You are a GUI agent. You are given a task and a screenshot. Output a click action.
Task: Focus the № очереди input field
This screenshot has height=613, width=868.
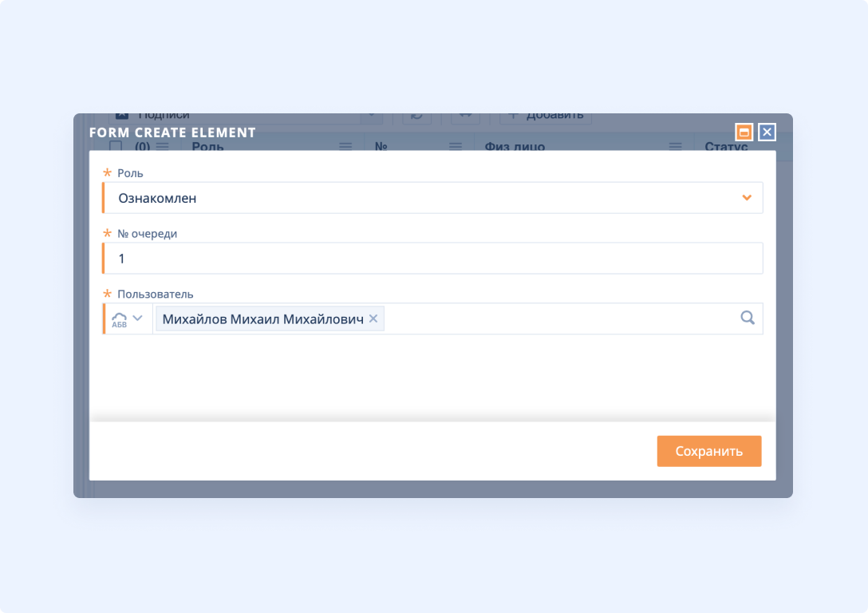pyautogui.click(x=431, y=259)
